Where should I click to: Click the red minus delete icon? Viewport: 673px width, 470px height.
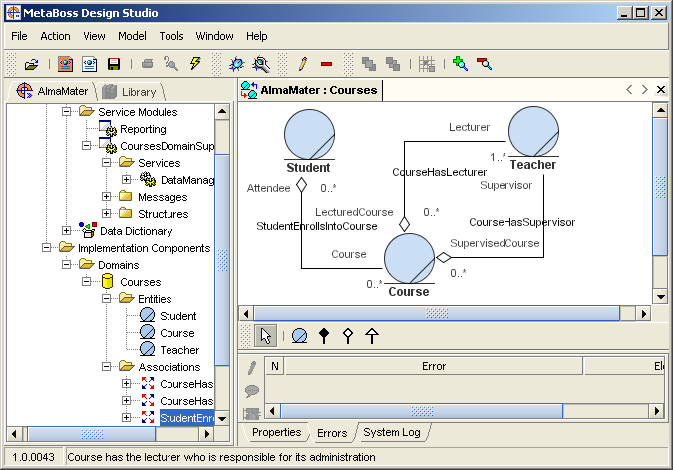[326, 64]
